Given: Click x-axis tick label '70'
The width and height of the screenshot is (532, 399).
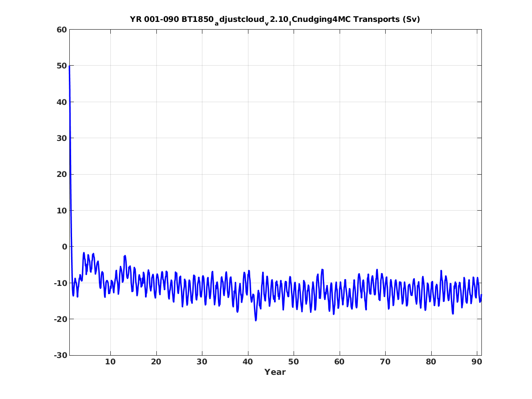Looking at the screenshot, I should (385, 362).
